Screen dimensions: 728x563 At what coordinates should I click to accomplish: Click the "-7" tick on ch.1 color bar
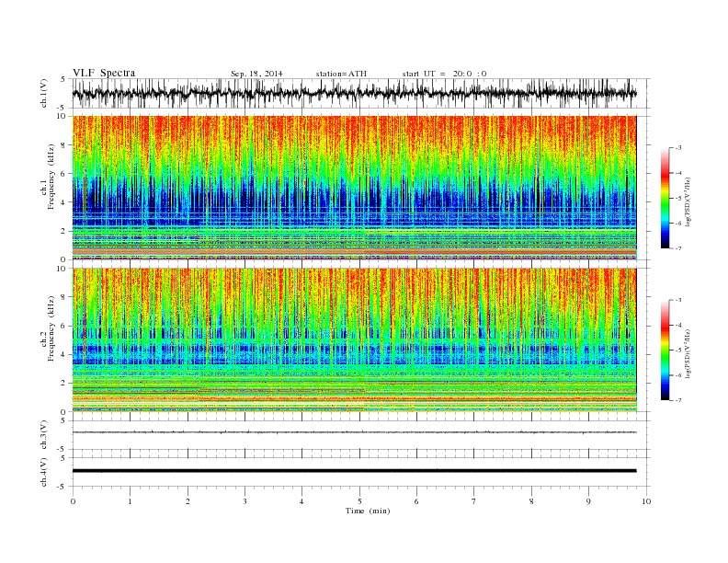[677, 248]
